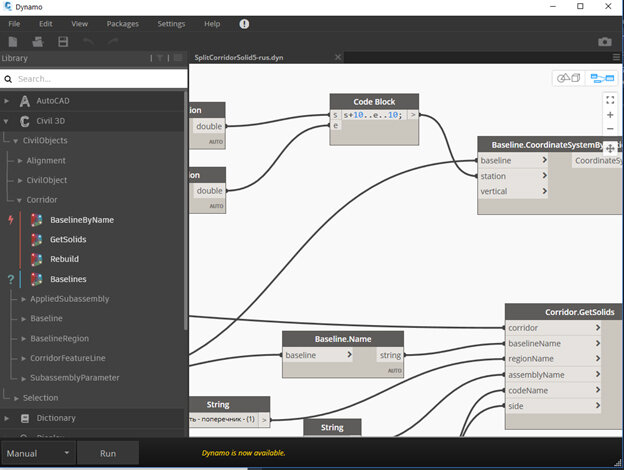The image size is (624, 470).
Task: Click the GetSolids node icon
Action: (x=37, y=239)
